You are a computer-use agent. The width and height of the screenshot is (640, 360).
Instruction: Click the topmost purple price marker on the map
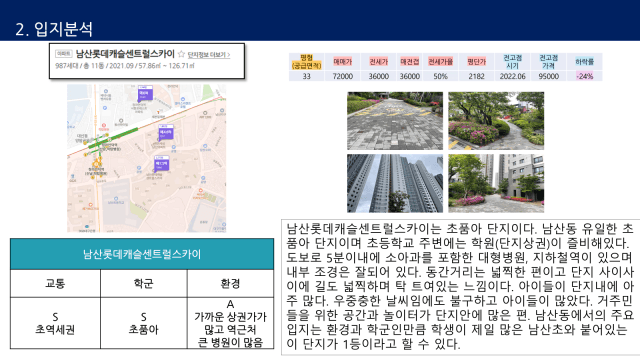145,93
